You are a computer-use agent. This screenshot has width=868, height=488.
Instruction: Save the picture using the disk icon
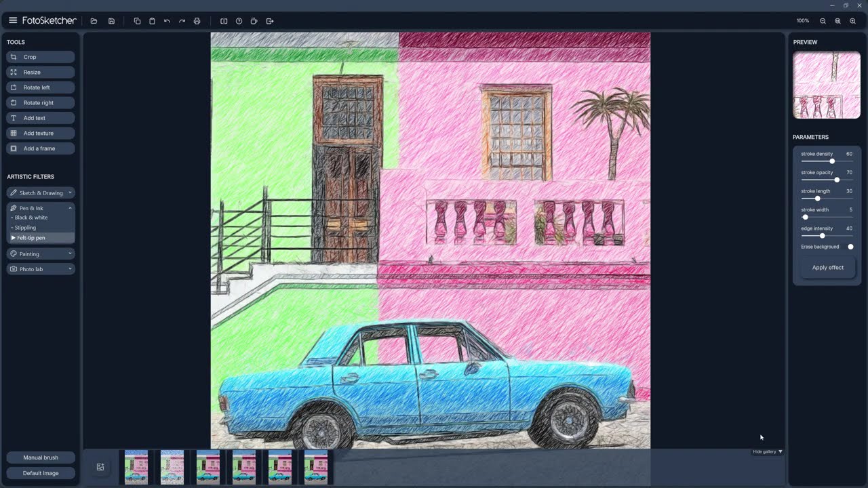pos(111,21)
